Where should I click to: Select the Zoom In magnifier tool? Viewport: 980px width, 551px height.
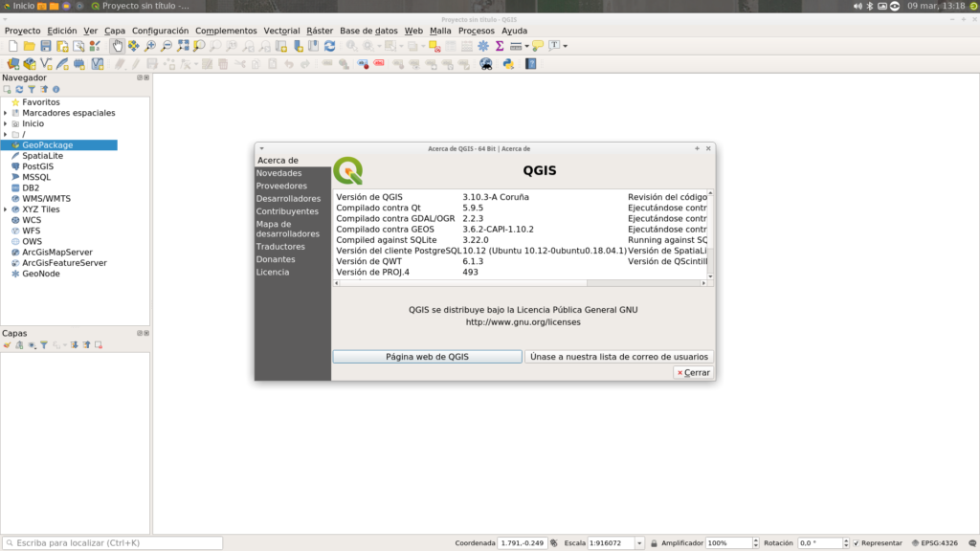[150, 46]
